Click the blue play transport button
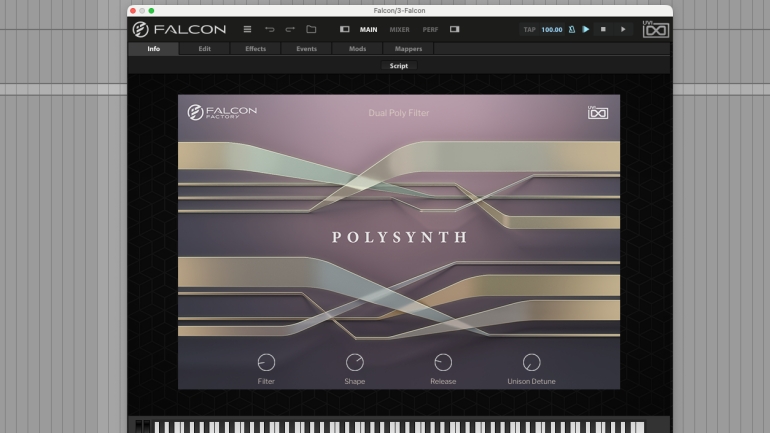 (x=586, y=29)
